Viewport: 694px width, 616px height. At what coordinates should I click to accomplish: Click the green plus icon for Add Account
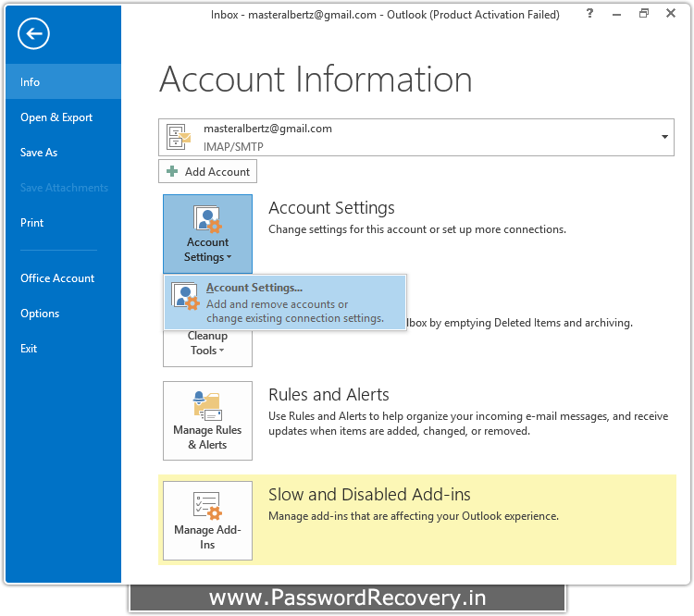(172, 171)
